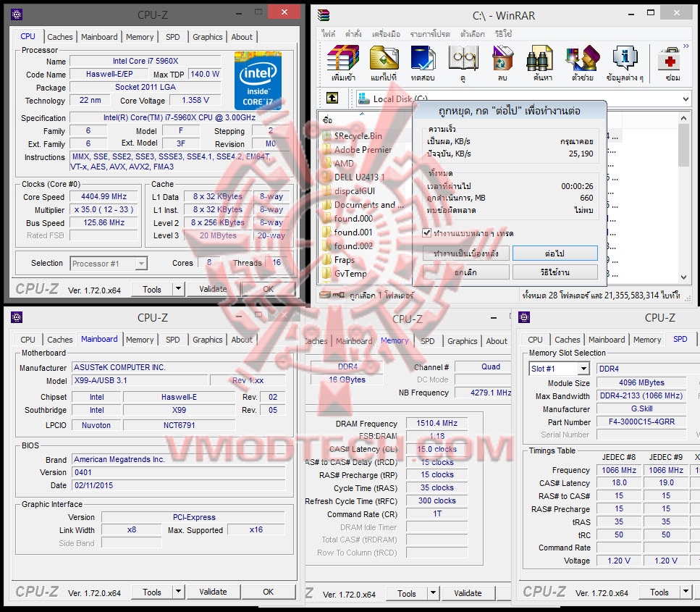
Task: Click the drive icon in WinRAR status bar
Action: pyautogui.click(x=326, y=295)
